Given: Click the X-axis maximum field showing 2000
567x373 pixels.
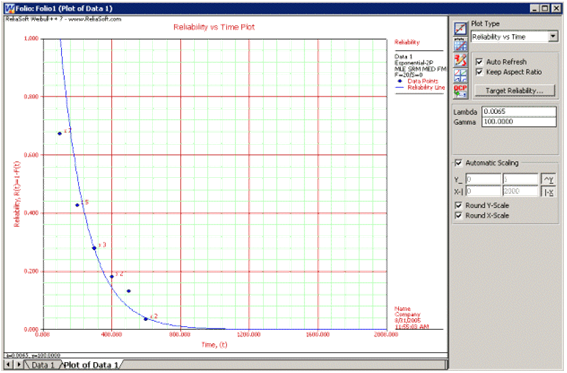Looking at the screenshot, I should [521, 191].
